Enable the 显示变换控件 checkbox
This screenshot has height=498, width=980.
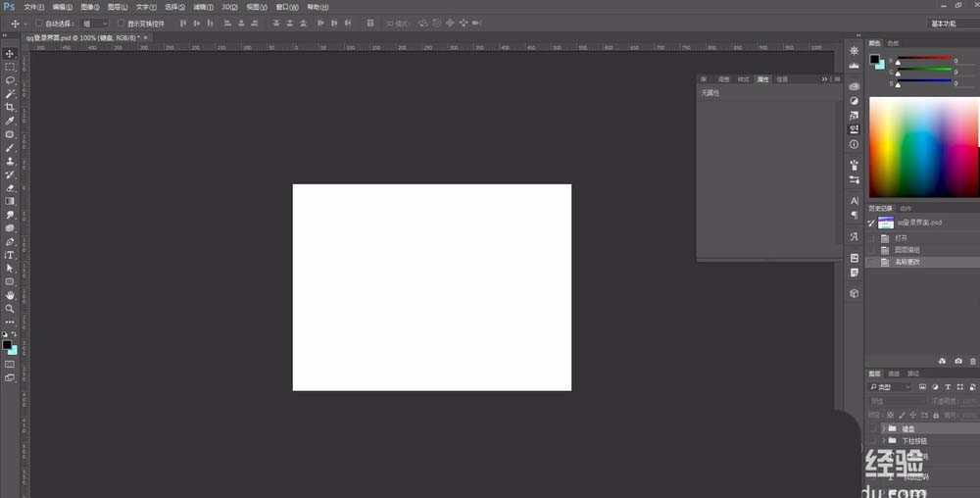click(121, 23)
